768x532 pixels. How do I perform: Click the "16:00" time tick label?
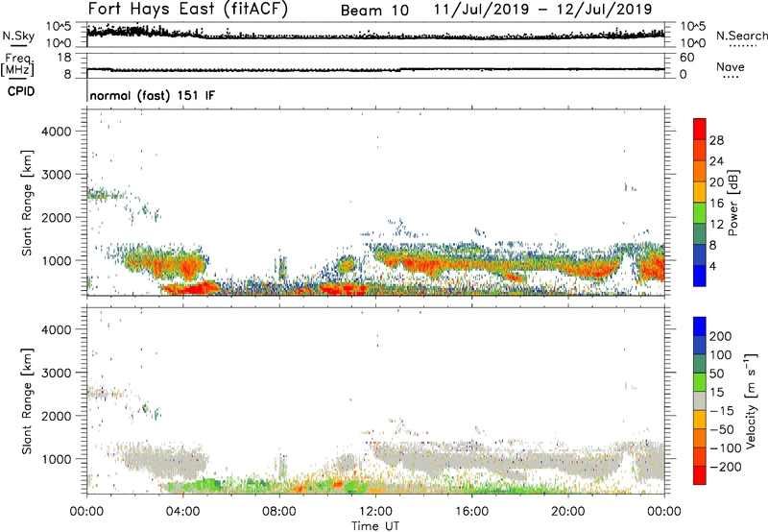click(x=471, y=512)
